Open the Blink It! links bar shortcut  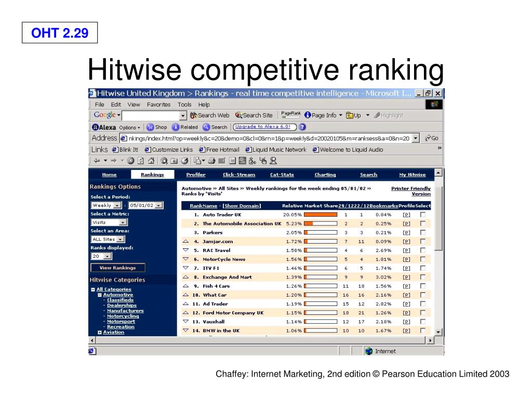coord(125,150)
